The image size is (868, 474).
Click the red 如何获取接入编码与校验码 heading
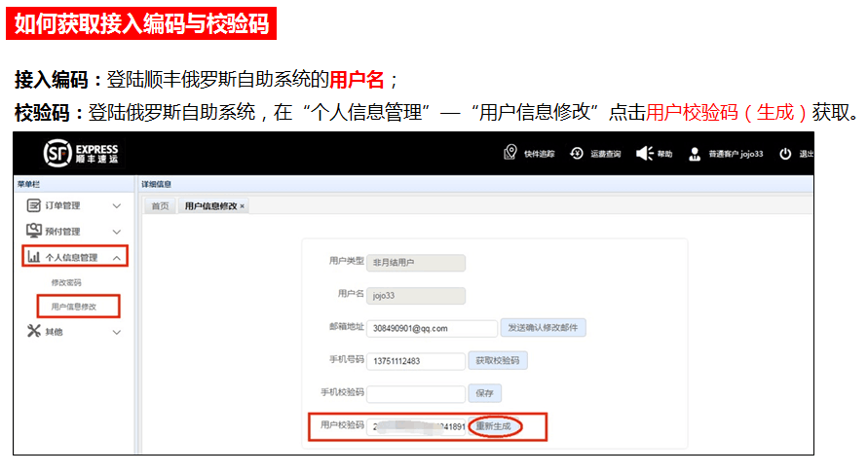141,23
